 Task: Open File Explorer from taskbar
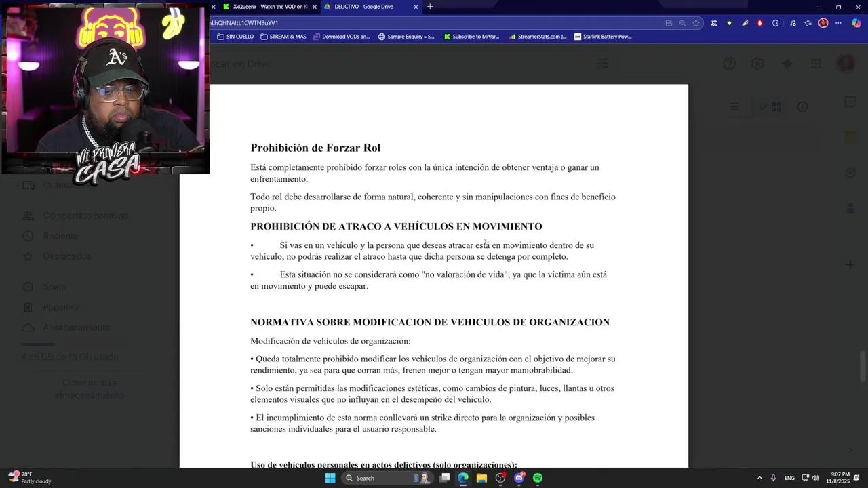point(481,478)
